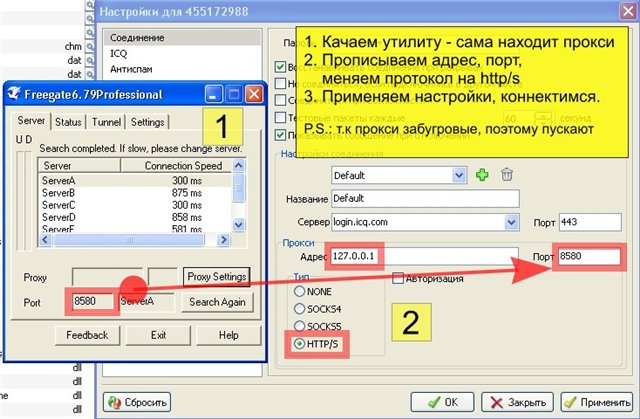This screenshot has width=640, height=419.
Task: Select ICQ in the settings list
Action: tap(182, 53)
